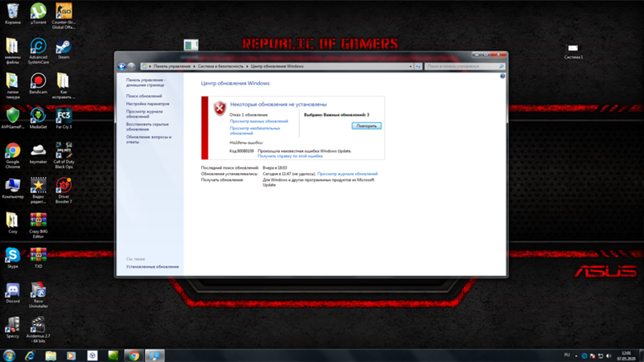Open Speccy desktop icon

tap(13, 327)
